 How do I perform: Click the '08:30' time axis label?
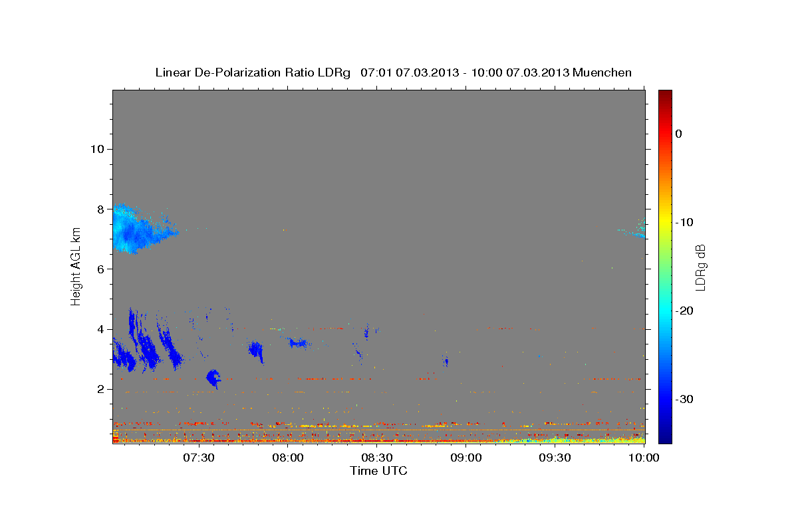coord(376,458)
